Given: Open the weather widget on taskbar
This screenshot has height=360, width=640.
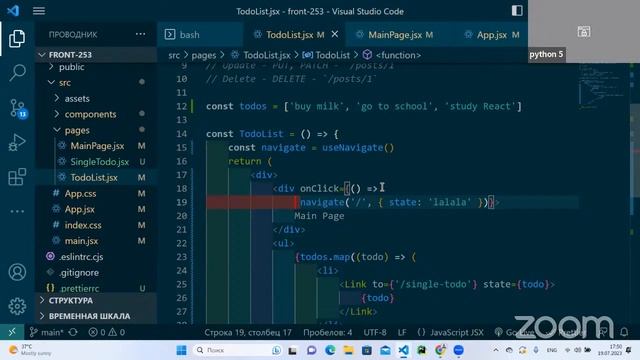Looking at the screenshot, I should tap(31, 350).
